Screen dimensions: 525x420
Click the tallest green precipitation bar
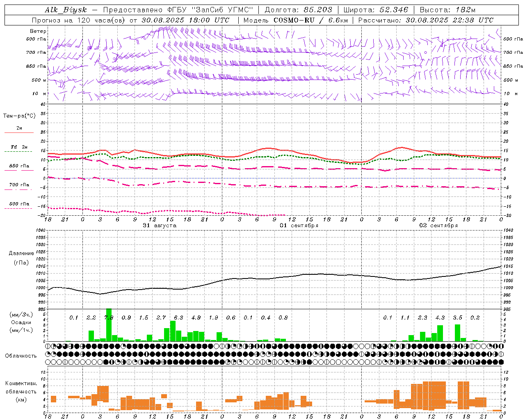click(109, 325)
